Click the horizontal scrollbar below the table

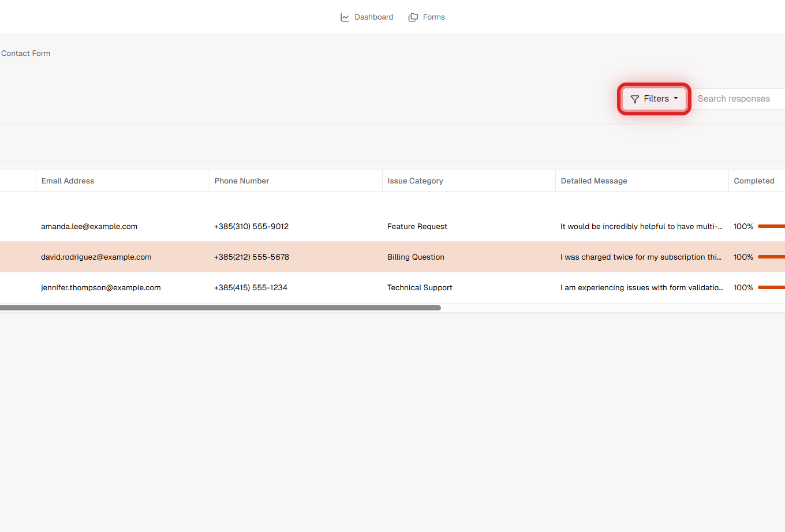pyautogui.click(x=219, y=308)
